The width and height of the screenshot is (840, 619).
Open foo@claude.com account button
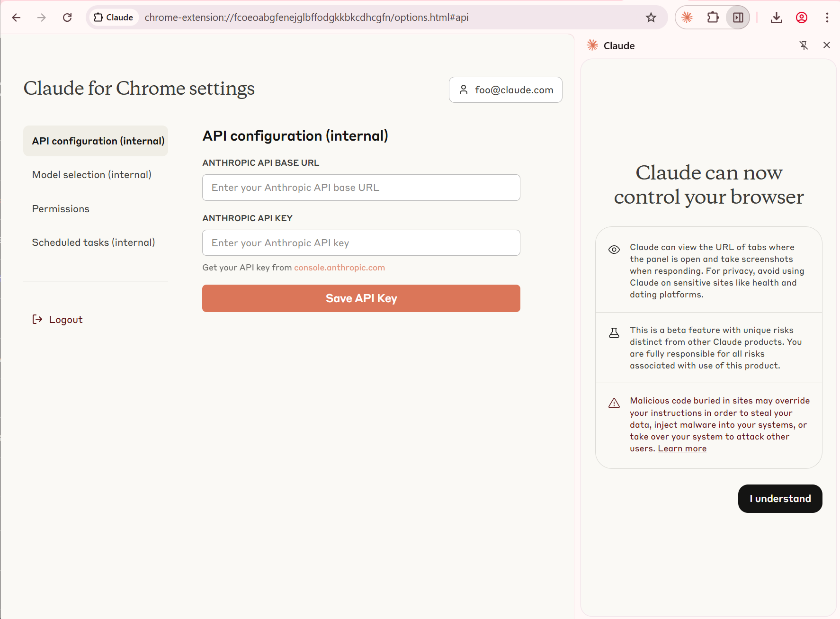click(x=505, y=90)
